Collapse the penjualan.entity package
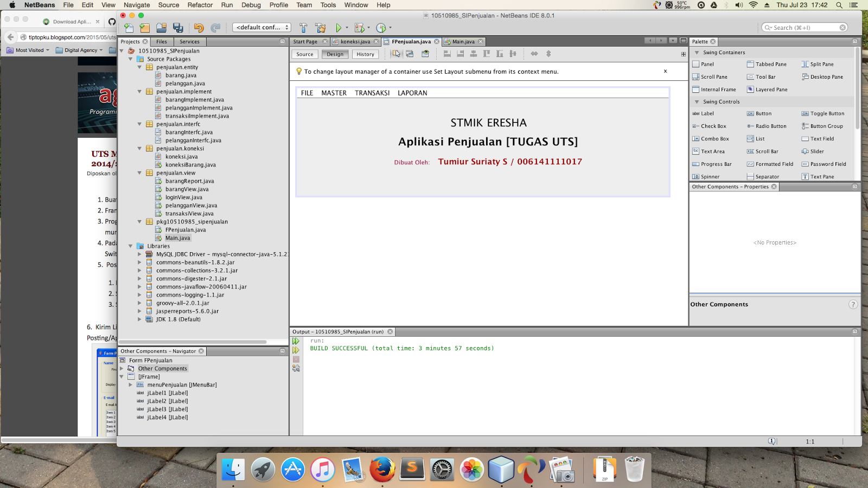The height and width of the screenshot is (488, 868). click(139, 67)
